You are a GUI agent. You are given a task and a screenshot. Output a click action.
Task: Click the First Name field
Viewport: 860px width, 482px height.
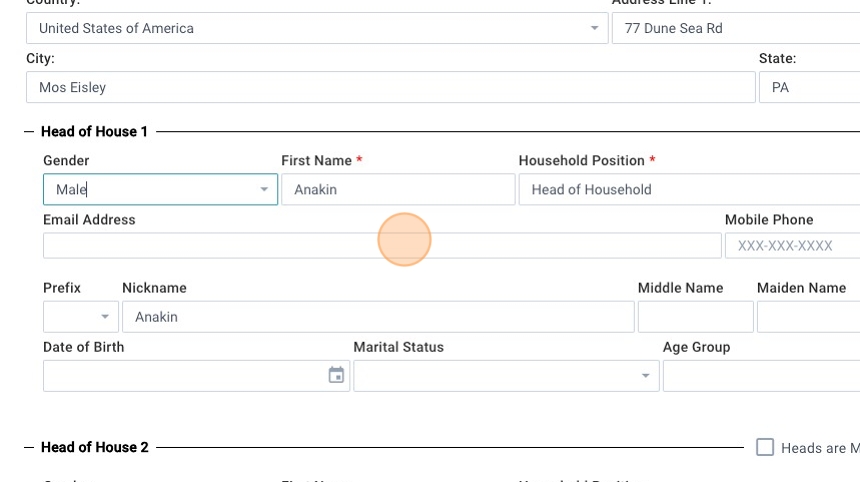pyautogui.click(x=397, y=190)
